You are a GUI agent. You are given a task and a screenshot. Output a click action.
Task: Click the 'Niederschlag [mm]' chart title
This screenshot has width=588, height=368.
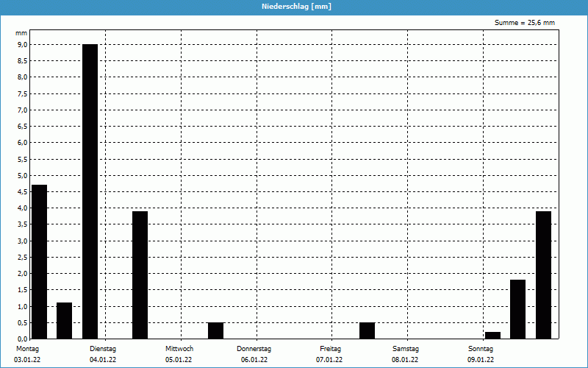294,7
